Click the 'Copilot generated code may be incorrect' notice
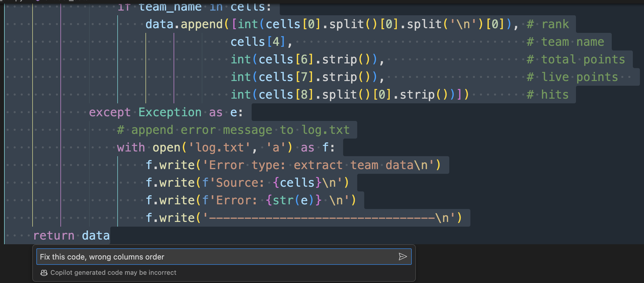The width and height of the screenshot is (644, 283). [x=113, y=273]
